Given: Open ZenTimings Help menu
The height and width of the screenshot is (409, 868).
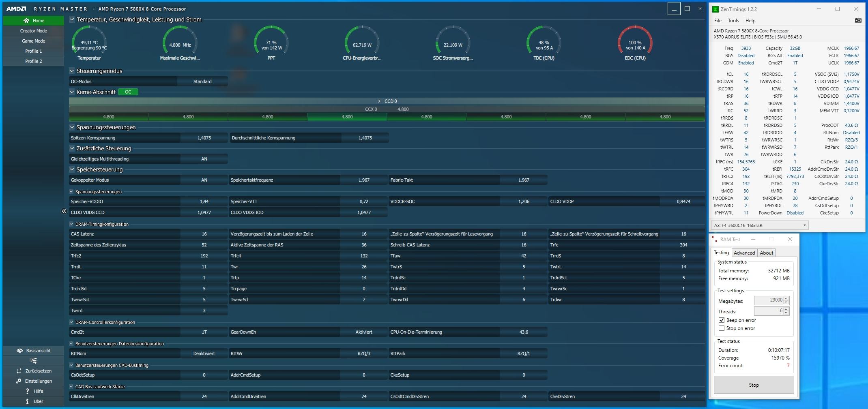Looking at the screenshot, I should [750, 21].
